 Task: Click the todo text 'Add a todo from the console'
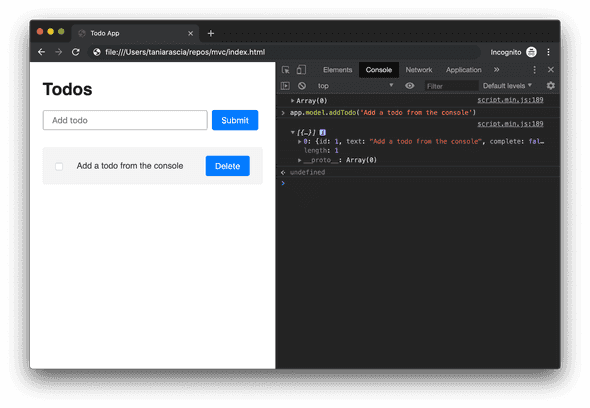coord(130,166)
